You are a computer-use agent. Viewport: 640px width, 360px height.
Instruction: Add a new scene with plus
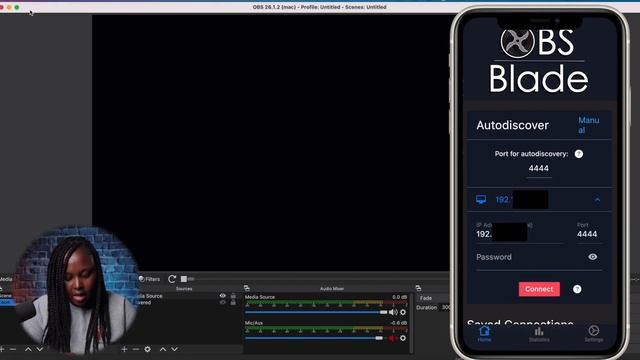pos(2,349)
